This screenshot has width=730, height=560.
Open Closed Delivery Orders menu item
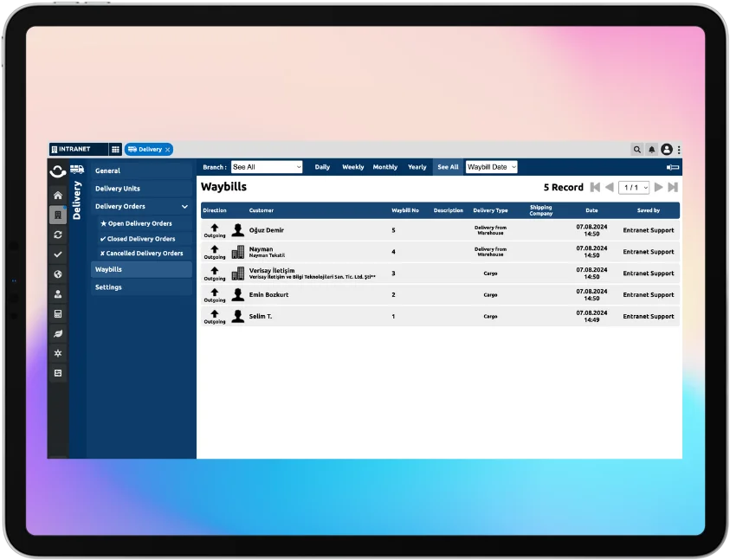click(x=141, y=239)
